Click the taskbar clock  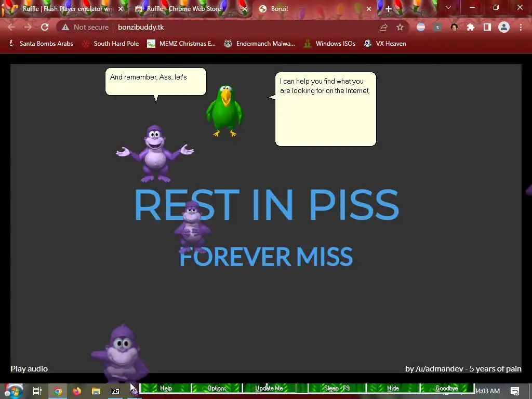click(487, 391)
